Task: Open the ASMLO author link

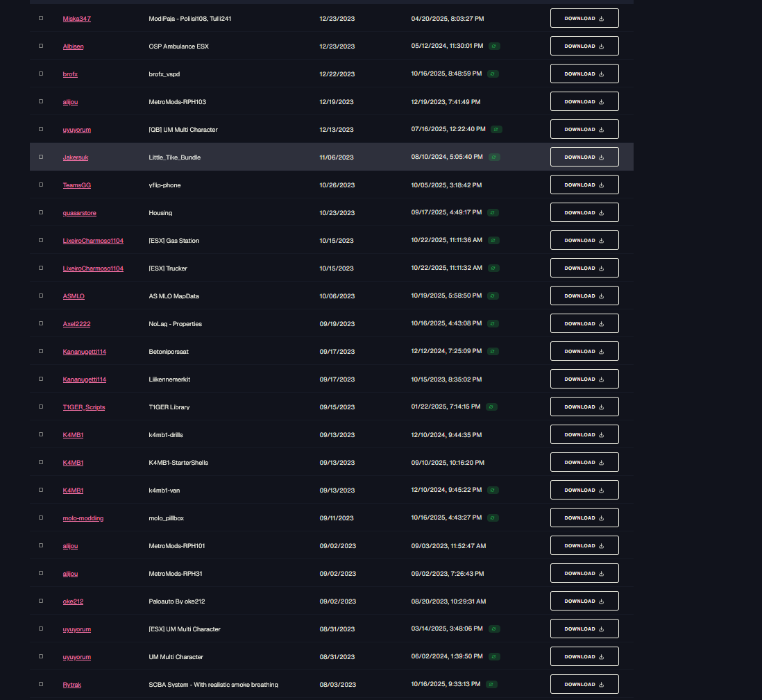Action: [74, 296]
